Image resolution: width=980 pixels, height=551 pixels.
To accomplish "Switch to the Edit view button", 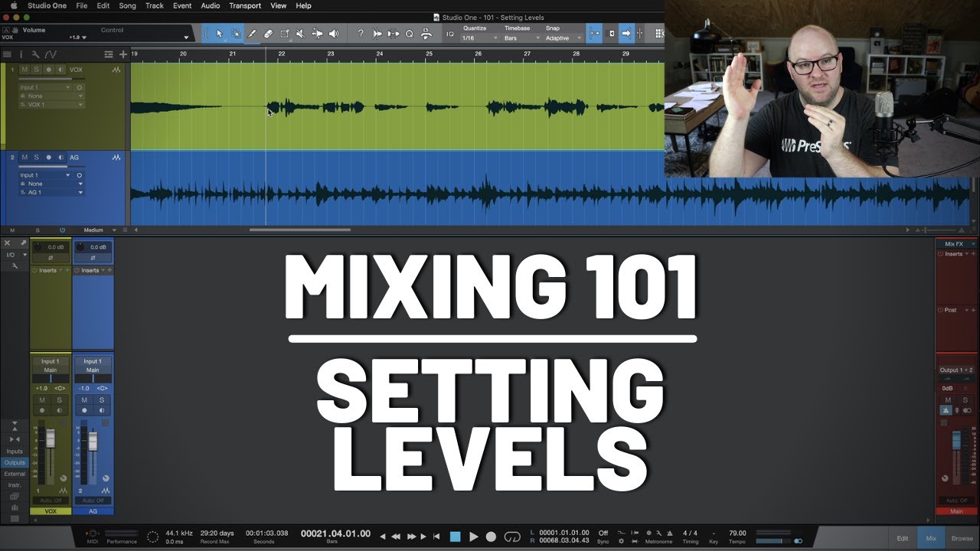I will pyautogui.click(x=903, y=539).
